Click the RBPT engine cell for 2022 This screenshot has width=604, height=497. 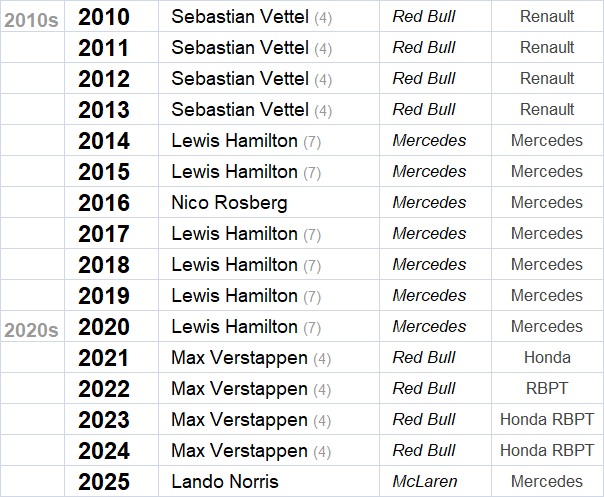(x=547, y=389)
